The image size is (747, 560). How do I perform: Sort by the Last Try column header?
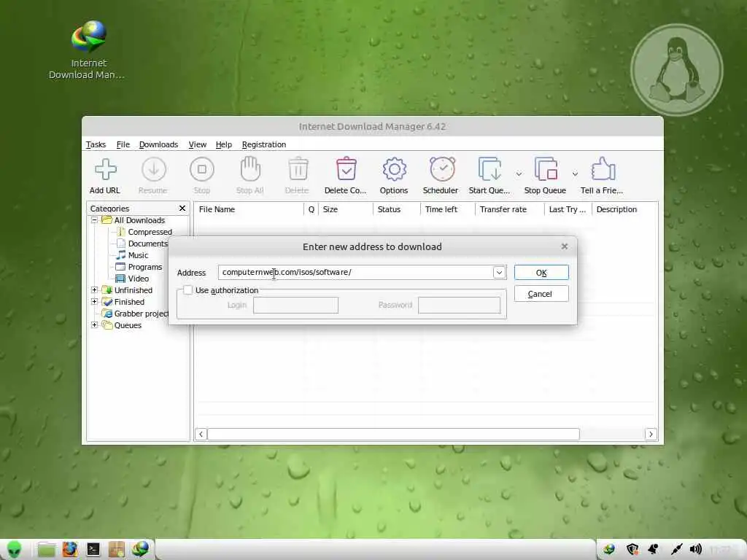(568, 209)
